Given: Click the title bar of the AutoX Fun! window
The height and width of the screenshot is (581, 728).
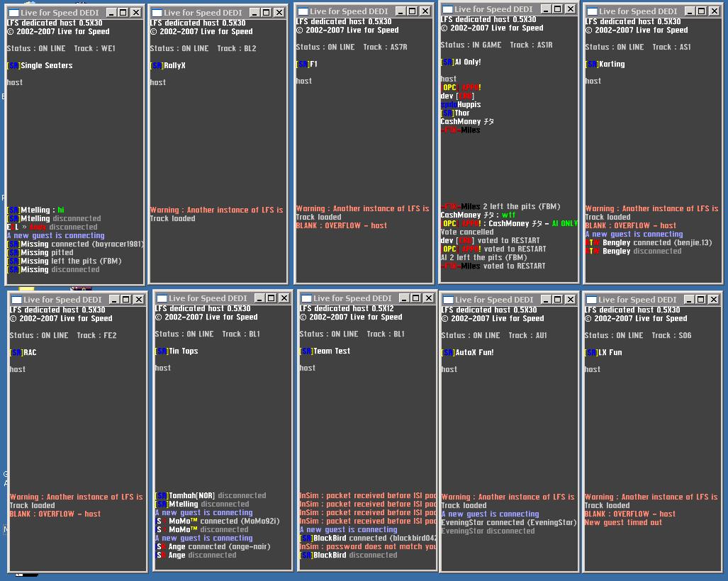Looking at the screenshot, I should pos(510,300).
